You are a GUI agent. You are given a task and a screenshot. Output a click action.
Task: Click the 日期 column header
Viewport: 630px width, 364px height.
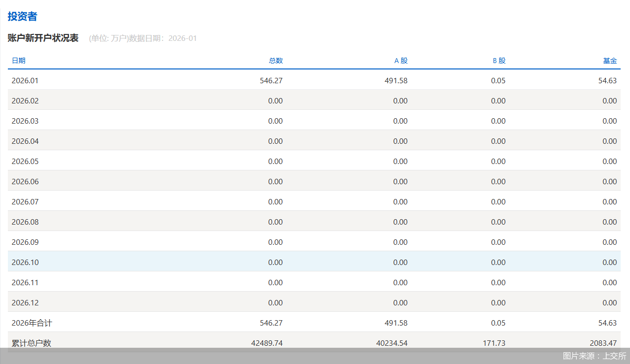[19, 61]
